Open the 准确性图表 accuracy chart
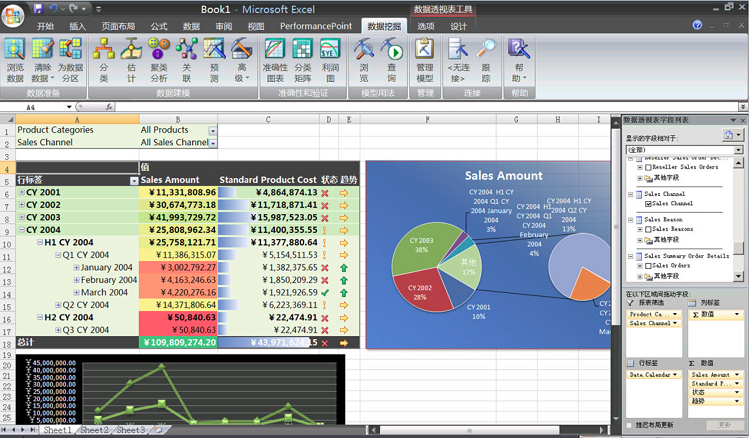Image resolution: width=750 pixels, height=438 pixels. [x=275, y=61]
